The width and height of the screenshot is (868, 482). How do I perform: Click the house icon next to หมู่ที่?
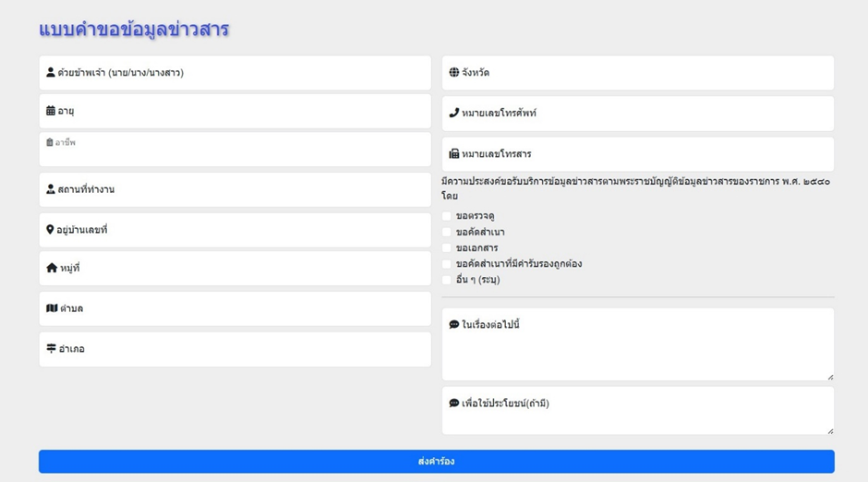click(52, 268)
